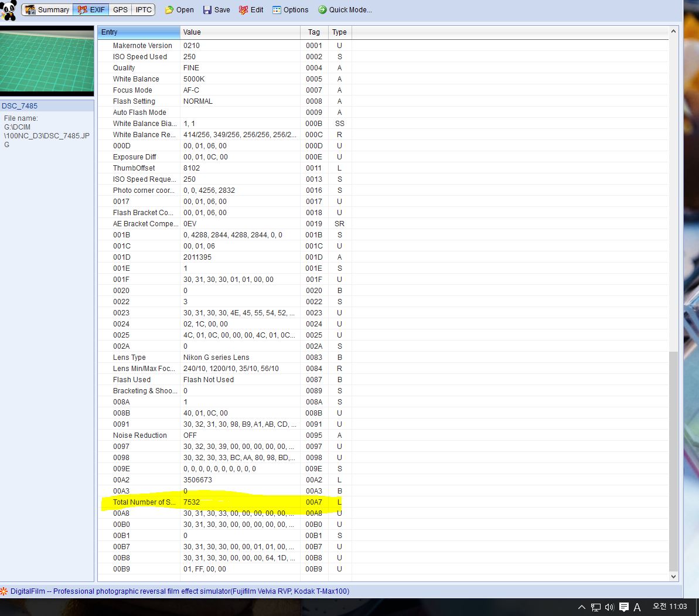Switch to the IPTC tab
Image resolution: width=699 pixels, height=616 pixels.
click(144, 10)
